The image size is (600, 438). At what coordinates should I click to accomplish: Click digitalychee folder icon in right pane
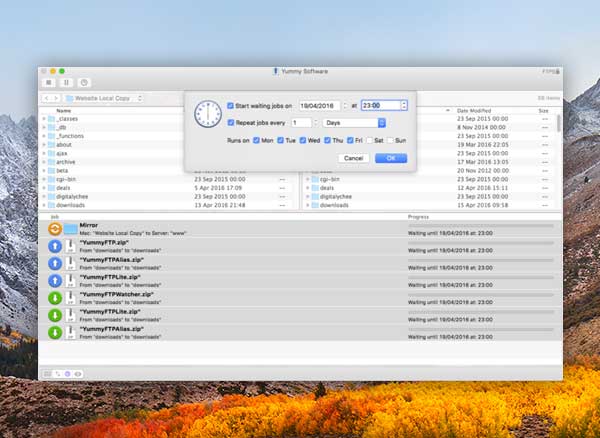pyautogui.click(x=315, y=197)
